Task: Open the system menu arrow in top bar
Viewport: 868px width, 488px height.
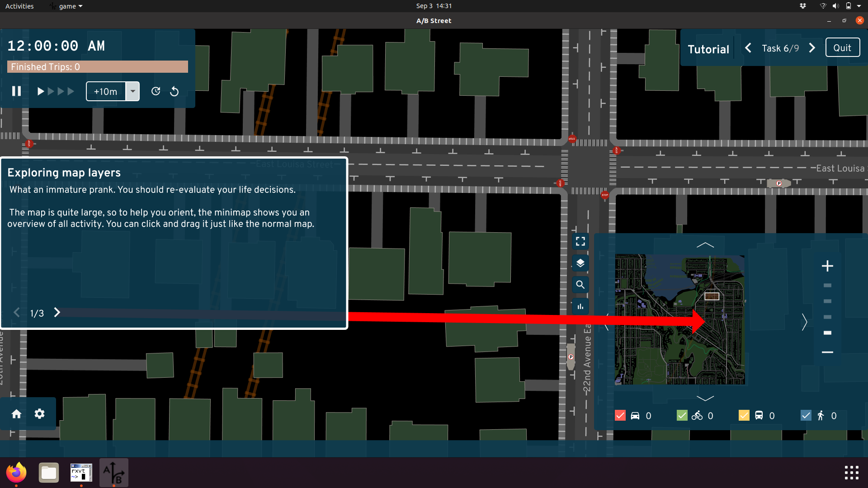Action: click(x=859, y=6)
